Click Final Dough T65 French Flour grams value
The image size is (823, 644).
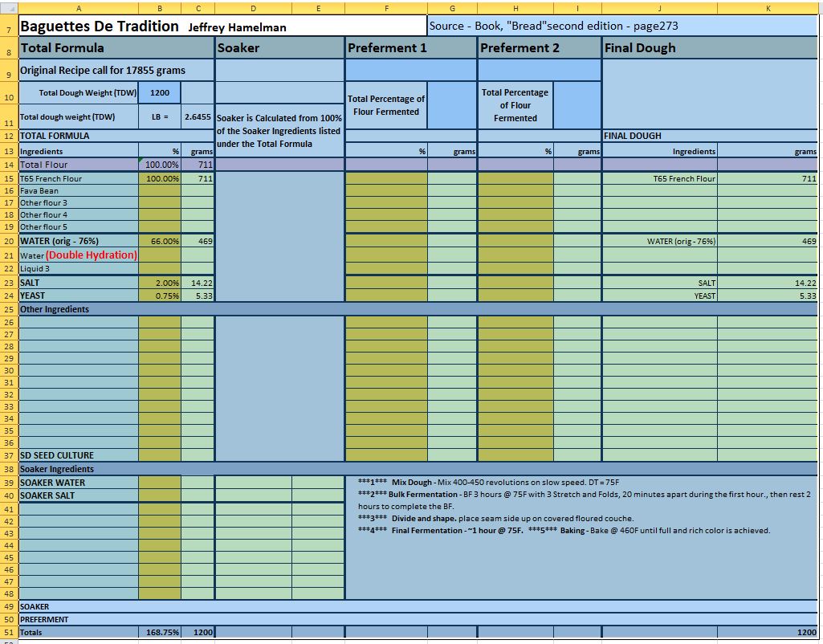point(768,178)
